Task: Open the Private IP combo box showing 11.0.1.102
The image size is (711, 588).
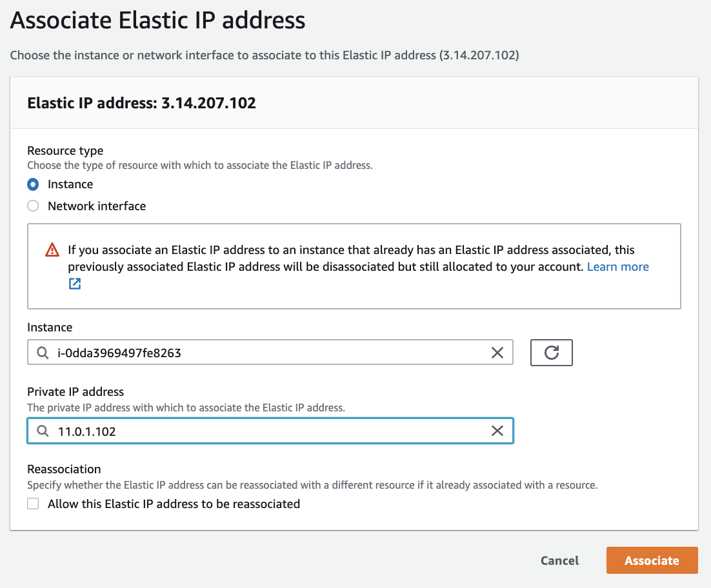Action: tap(258, 431)
